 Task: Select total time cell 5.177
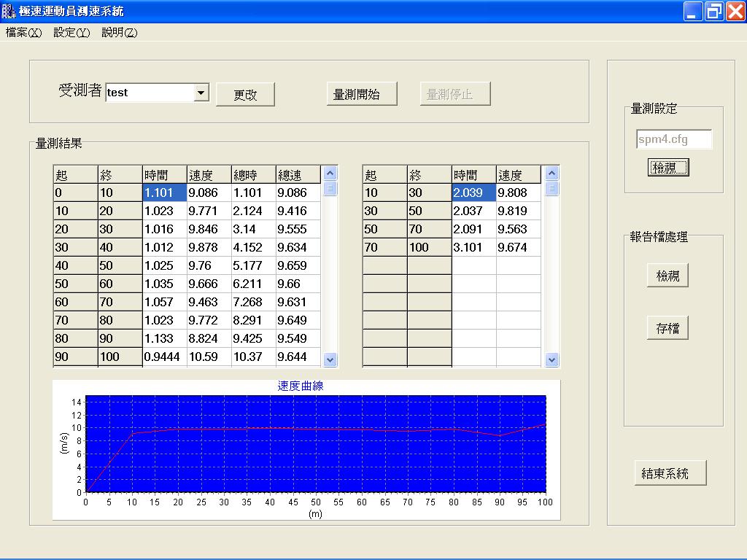coord(253,265)
